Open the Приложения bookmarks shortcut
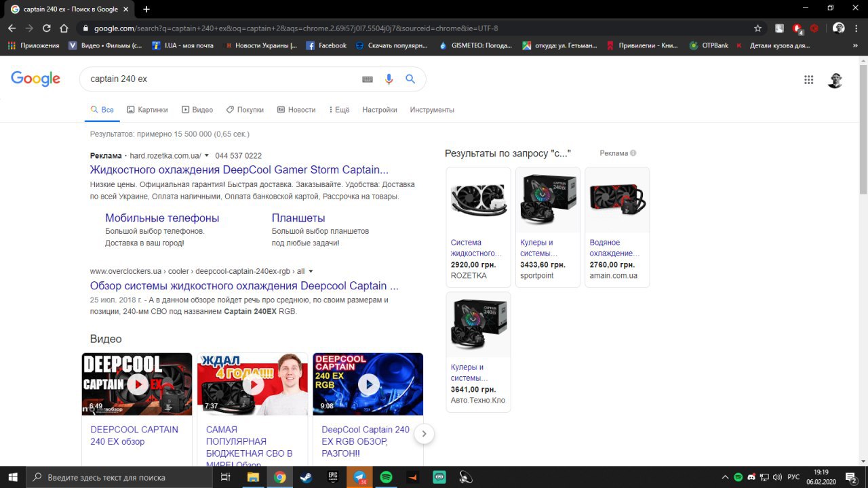The width and height of the screenshot is (868, 488). tap(33, 45)
